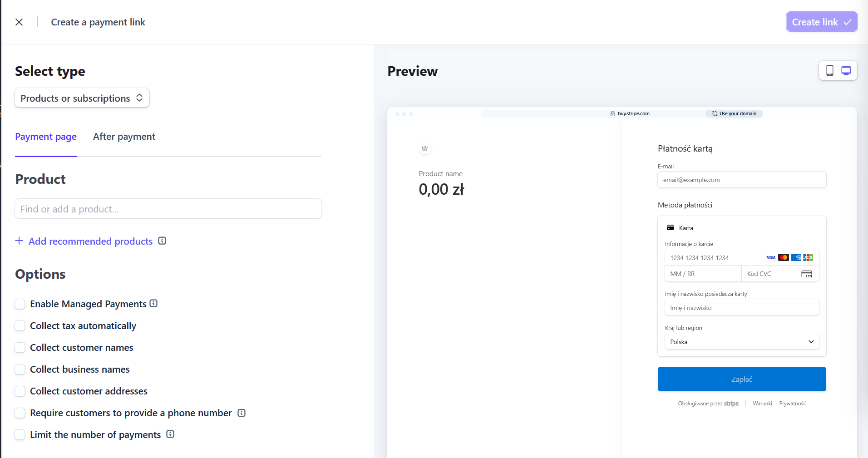The width and height of the screenshot is (868, 458).
Task: Click the lock icon beside buy.stripe.com
Action: [613, 113]
